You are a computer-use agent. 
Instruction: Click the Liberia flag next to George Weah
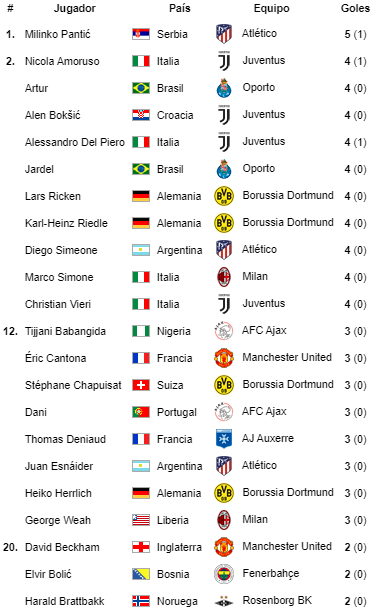click(x=141, y=520)
